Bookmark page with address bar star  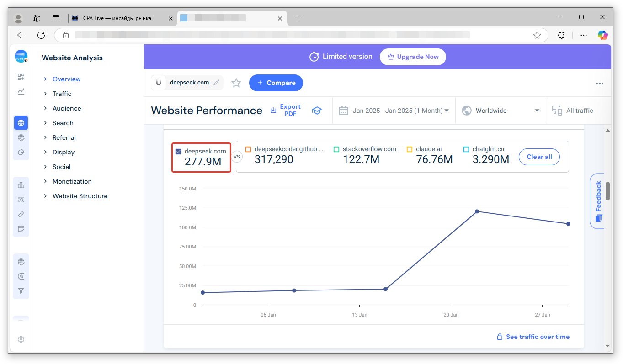pos(537,35)
